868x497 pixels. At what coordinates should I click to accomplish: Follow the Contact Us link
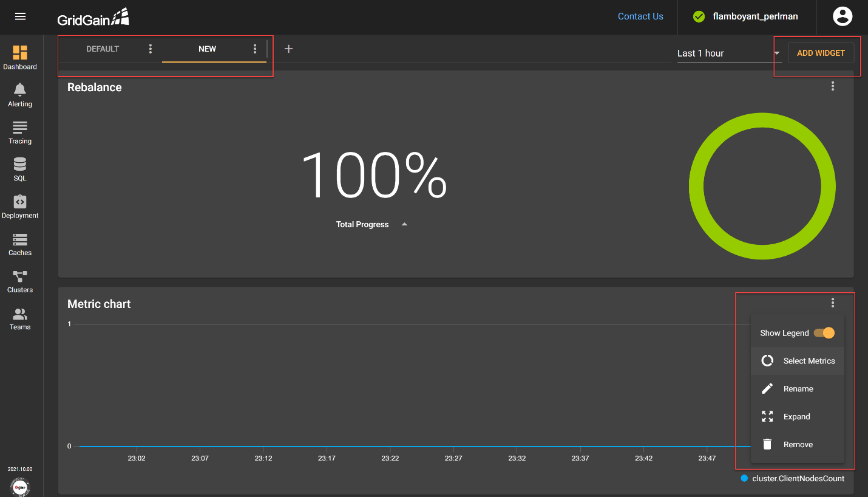point(640,16)
